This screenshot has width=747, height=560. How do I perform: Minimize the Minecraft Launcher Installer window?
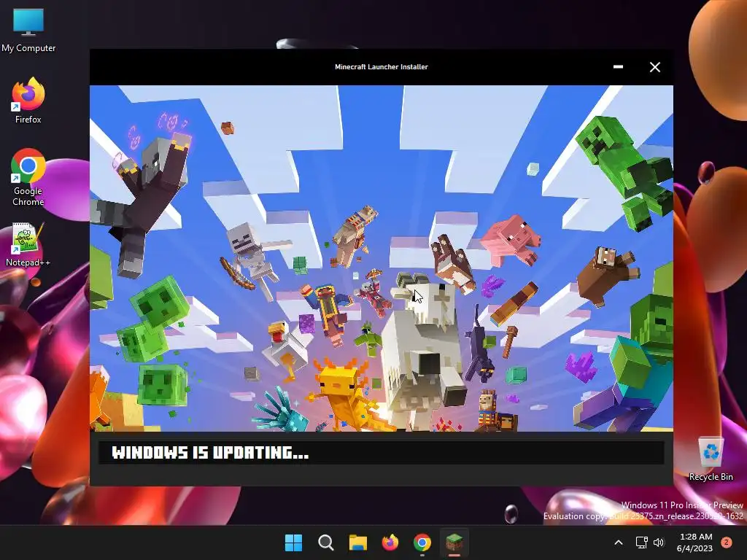point(618,67)
